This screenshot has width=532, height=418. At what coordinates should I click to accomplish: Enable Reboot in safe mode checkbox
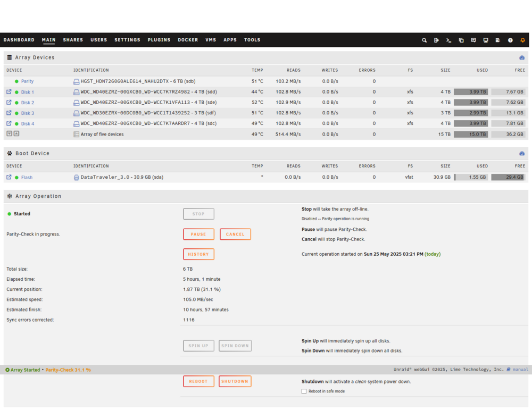click(304, 391)
